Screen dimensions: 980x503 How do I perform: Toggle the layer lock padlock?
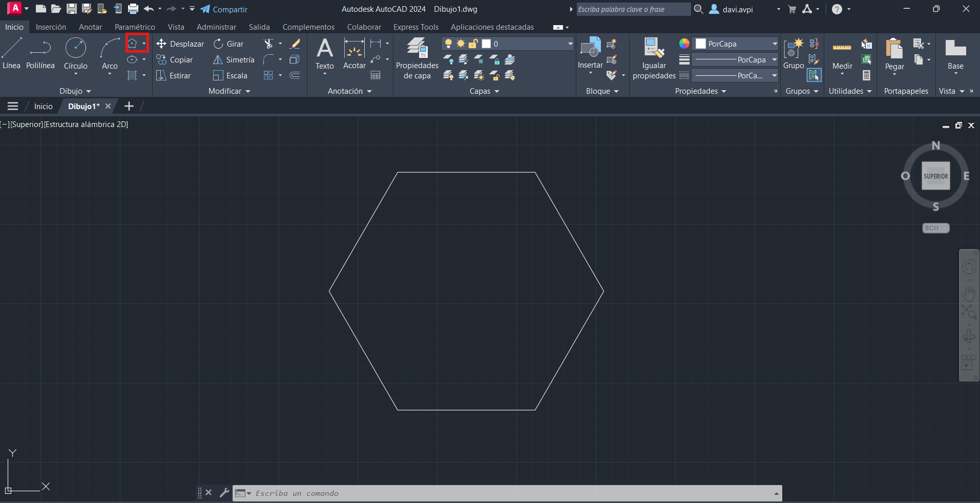pyautogui.click(x=473, y=44)
